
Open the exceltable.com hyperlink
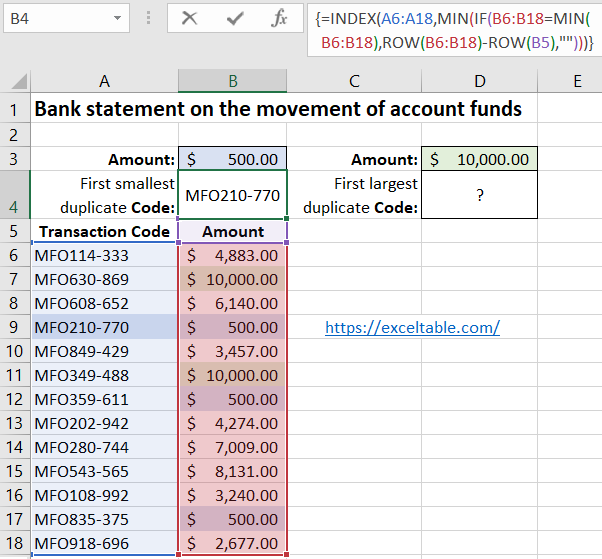coord(412,327)
